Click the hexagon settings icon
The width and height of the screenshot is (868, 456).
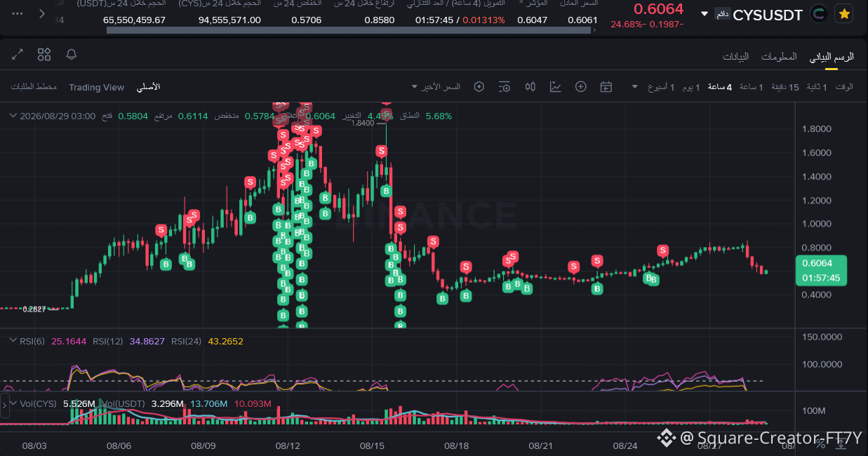[479, 87]
